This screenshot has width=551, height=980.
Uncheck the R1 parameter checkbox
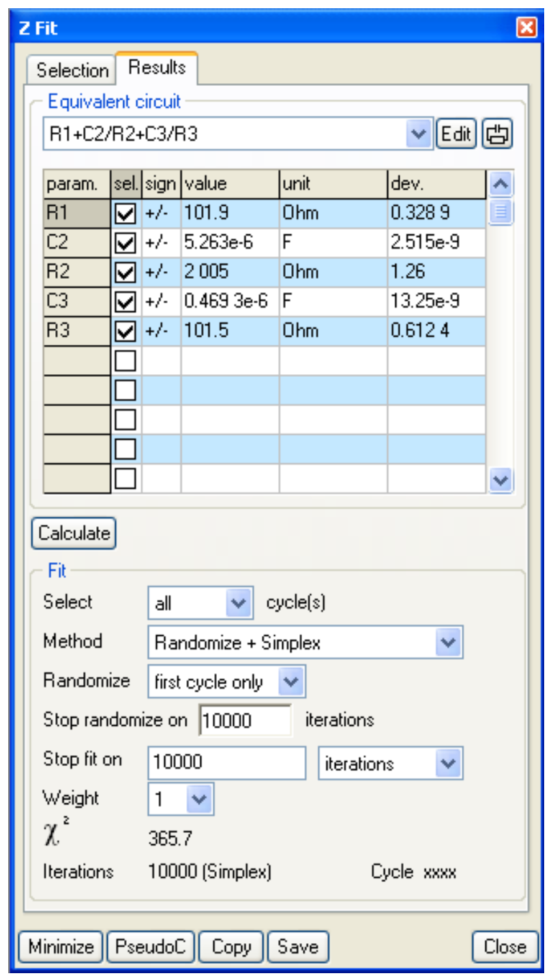[x=125, y=214]
